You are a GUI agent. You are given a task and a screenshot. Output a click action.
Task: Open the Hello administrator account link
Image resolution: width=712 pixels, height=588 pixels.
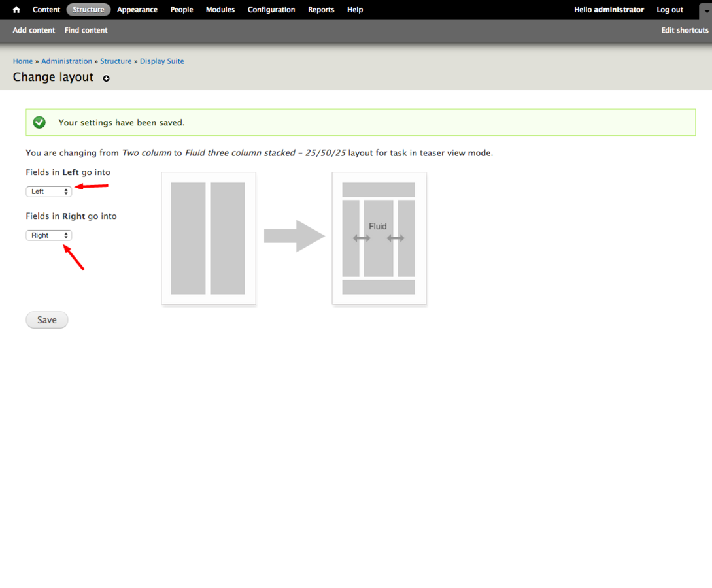point(609,10)
